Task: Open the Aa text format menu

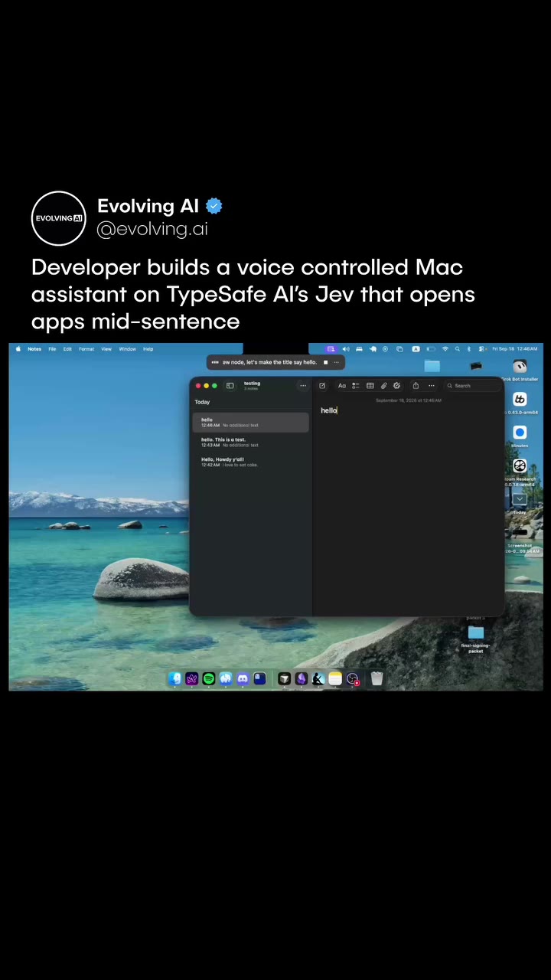Action: point(342,386)
